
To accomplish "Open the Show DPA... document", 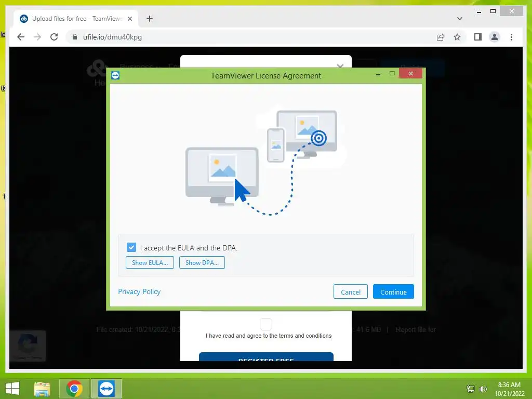I will 202,262.
